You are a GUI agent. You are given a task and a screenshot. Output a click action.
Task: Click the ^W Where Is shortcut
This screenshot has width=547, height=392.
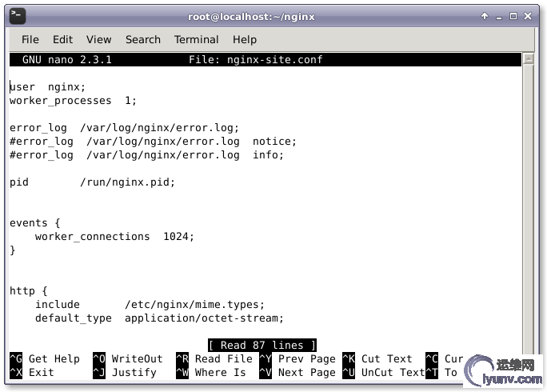tap(211, 373)
